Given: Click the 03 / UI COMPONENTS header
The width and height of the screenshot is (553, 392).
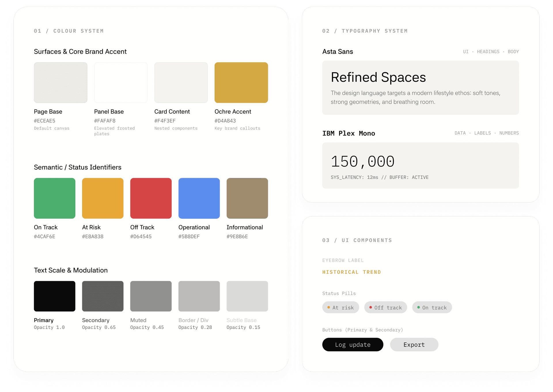Looking at the screenshot, I should coord(357,240).
